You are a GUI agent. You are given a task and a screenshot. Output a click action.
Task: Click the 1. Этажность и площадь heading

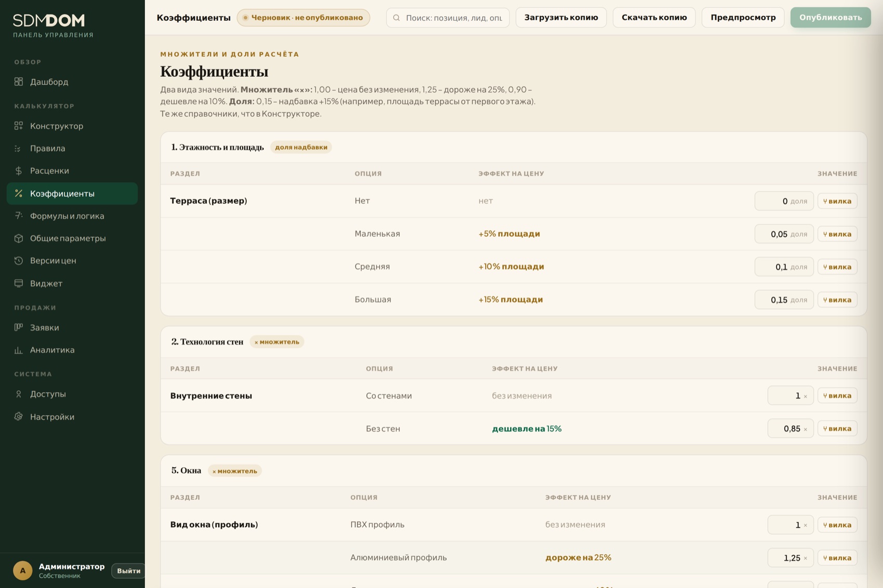coord(218,147)
